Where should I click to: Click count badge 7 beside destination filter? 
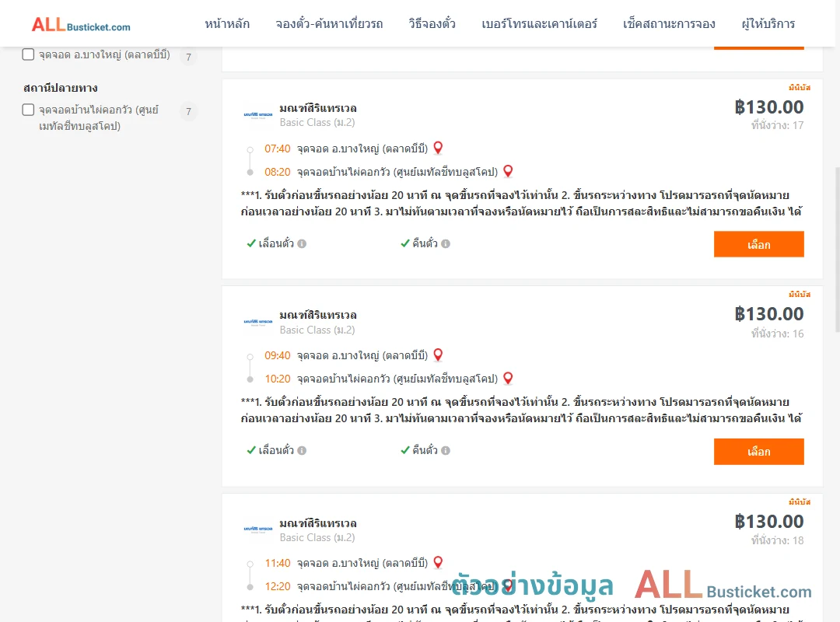tap(188, 111)
